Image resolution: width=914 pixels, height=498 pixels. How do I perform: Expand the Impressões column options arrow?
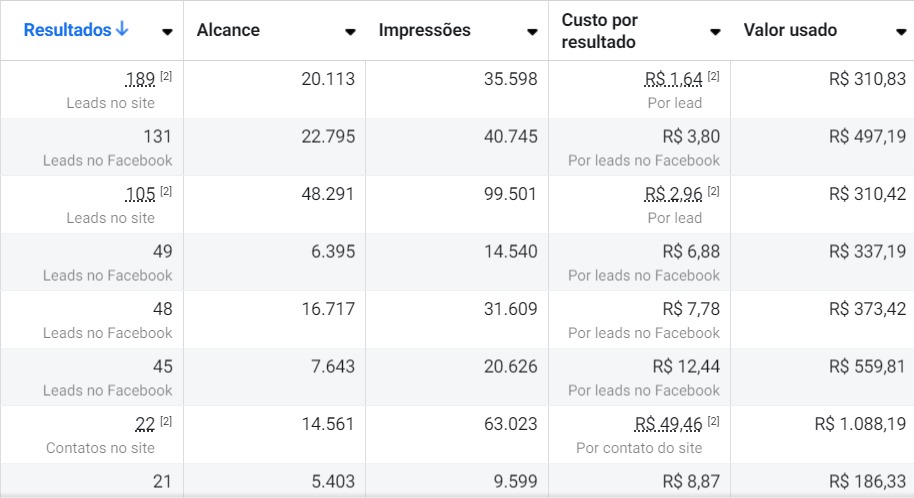pyautogui.click(x=533, y=32)
